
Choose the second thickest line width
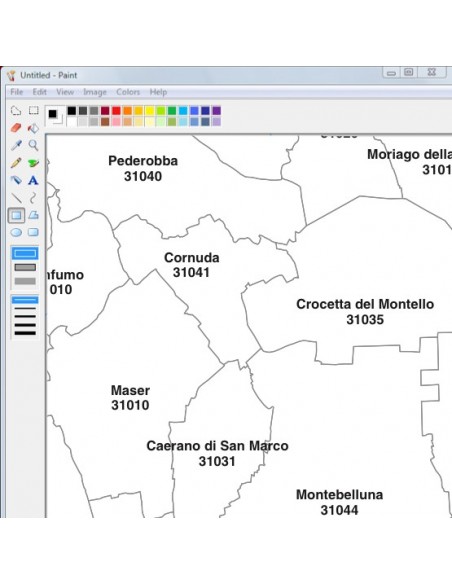25,325
